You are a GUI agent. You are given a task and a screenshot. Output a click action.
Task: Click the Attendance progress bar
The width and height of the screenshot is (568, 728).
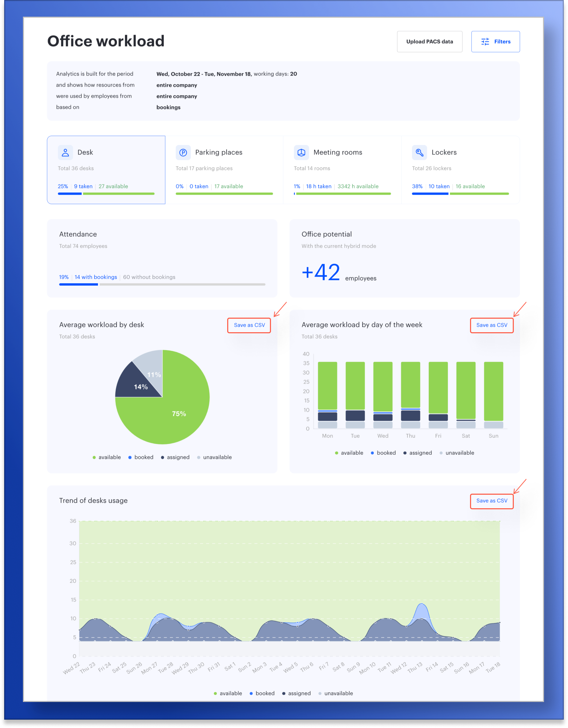click(x=162, y=284)
